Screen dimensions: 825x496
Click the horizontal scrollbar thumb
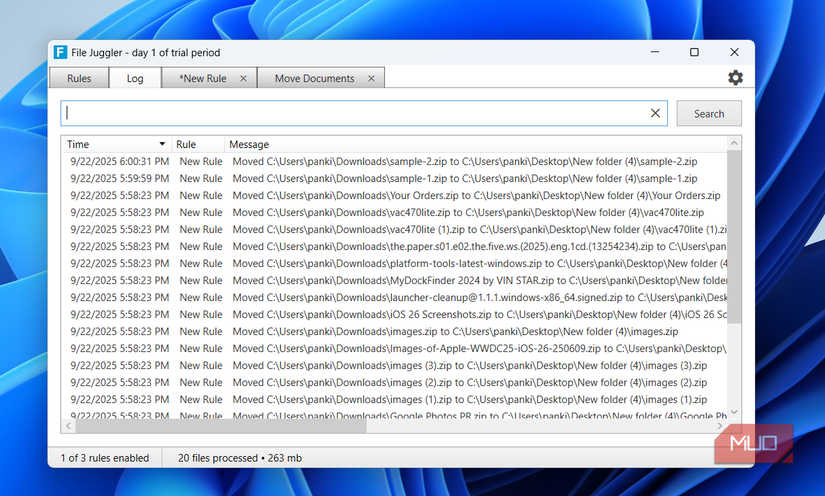[221, 426]
